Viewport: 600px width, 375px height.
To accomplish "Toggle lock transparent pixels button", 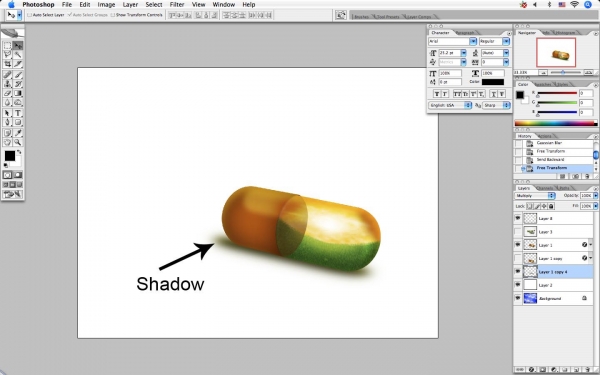I will pyautogui.click(x=530, y=206).
